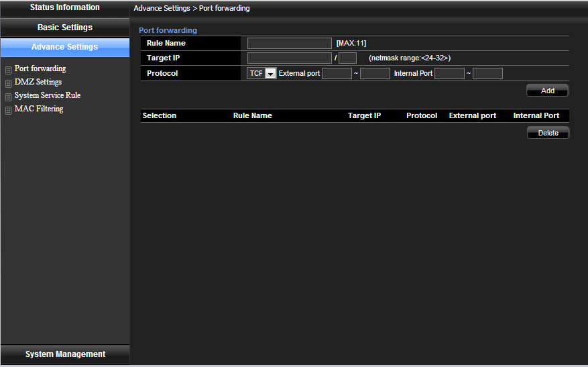588x367 pixels.
Task: Open the System Management section
Action: coord(65,354)
